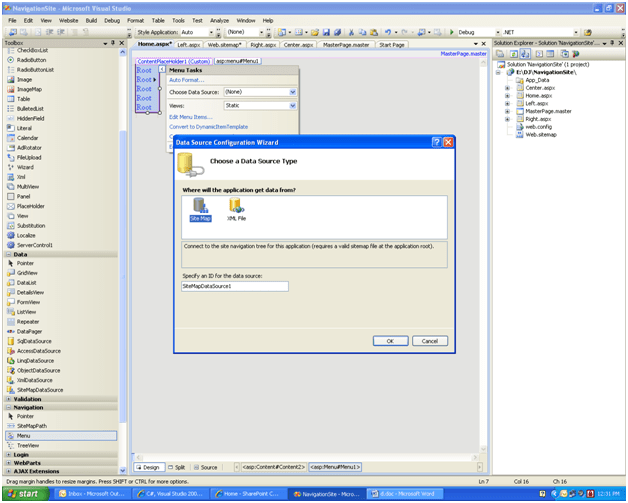Click the Windows Start button
Screen dimensions: 628x503
point(24,494)
